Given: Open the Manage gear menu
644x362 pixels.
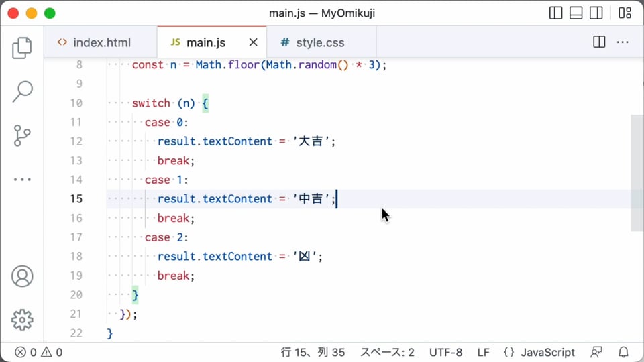Looking at the screenshot, I should click(22, 320).
